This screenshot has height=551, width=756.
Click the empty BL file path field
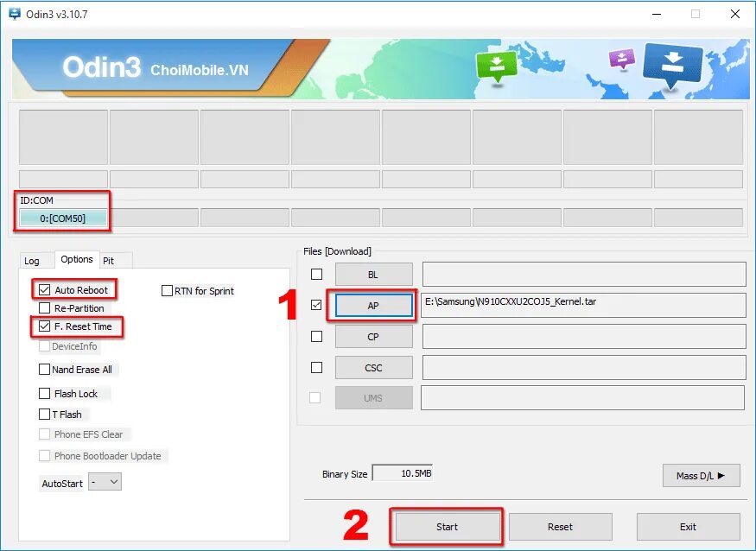coord(584,275)
